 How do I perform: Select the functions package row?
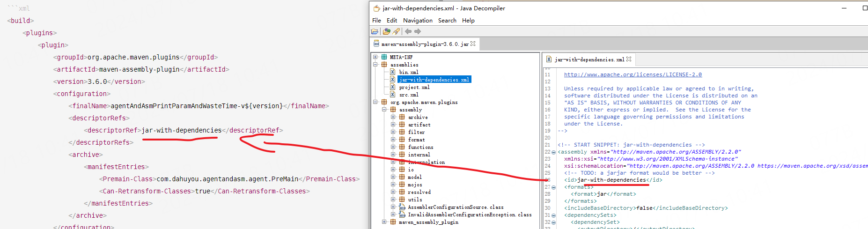pos(420,147)
